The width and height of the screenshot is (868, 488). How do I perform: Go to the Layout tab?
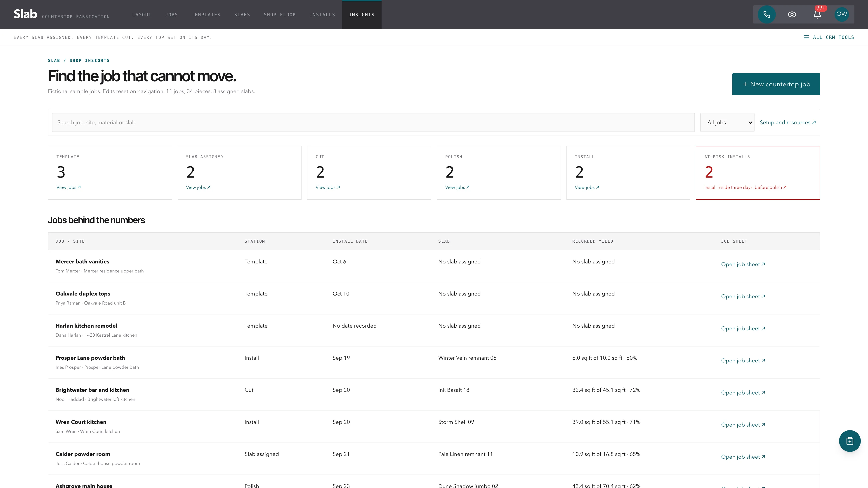pyautogui.click(x=142, y=15)
